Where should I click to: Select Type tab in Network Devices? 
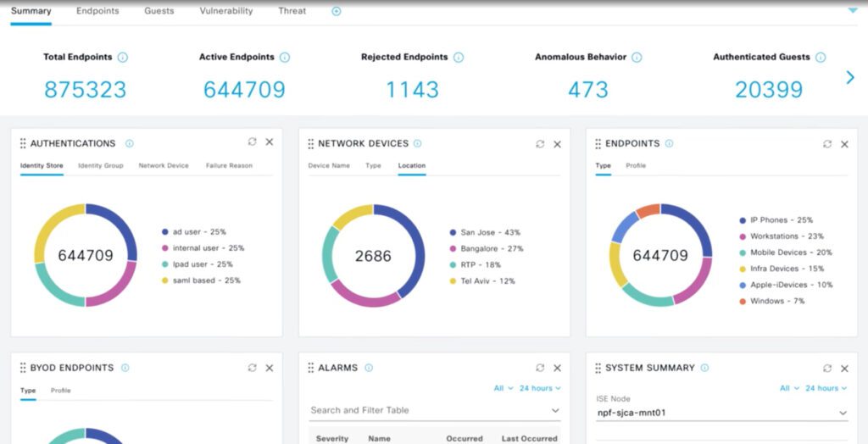click(373, 165)
